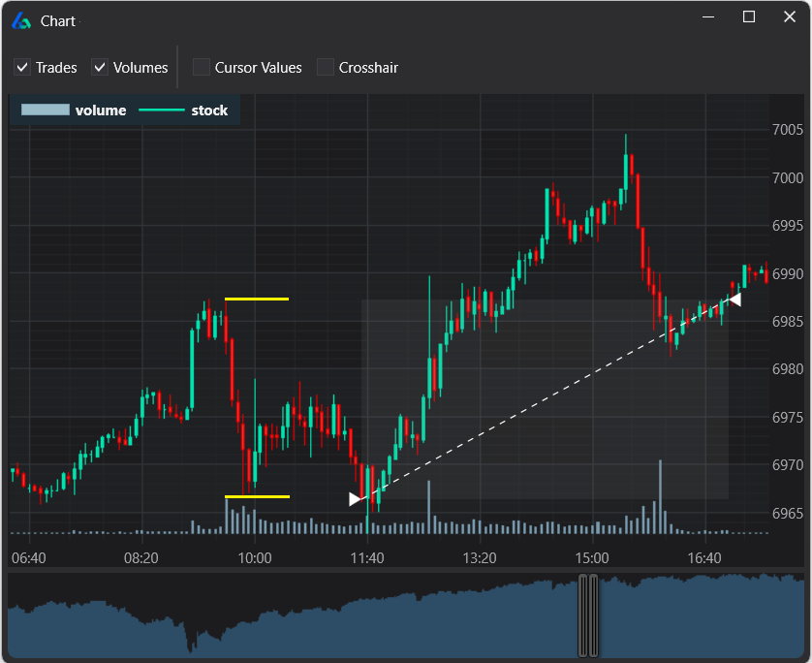Toggle off the Volumes option
The height and width of the screenshot is (663, 812).
pyautogui.click(x=99, y=67)
